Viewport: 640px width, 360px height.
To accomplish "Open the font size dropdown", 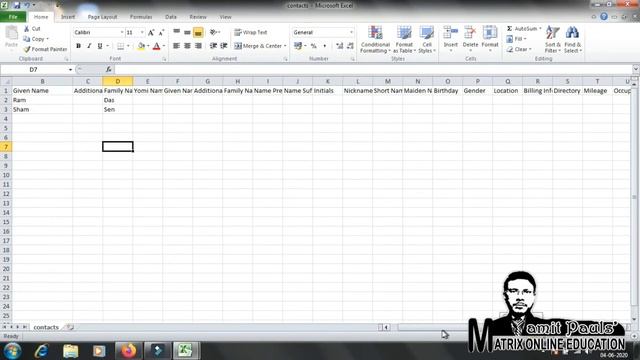I will click(142, 32).
